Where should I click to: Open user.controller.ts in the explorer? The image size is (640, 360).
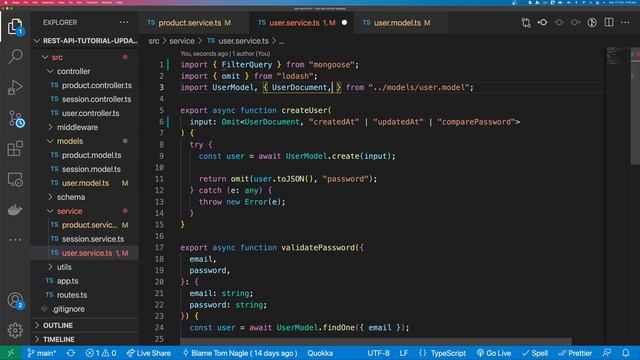coord(86,113)
